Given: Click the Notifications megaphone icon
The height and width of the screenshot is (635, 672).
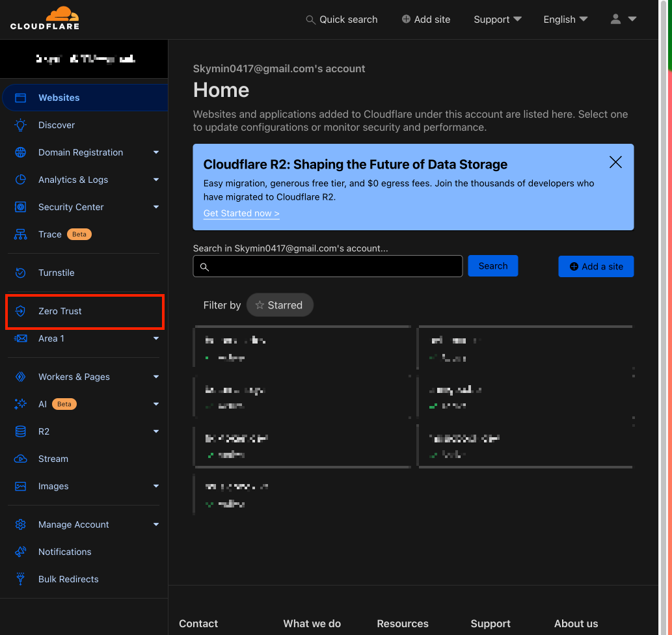Looking at the screenshot, I should 21,552.
